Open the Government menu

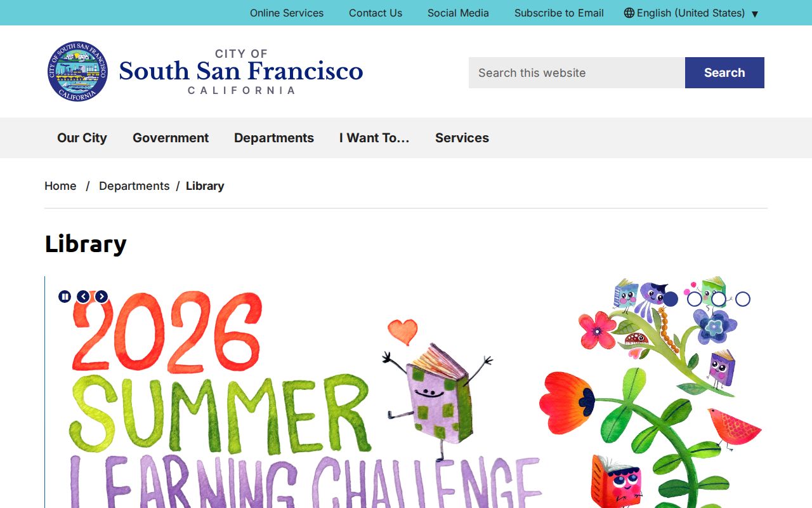[x=171, y=138]
